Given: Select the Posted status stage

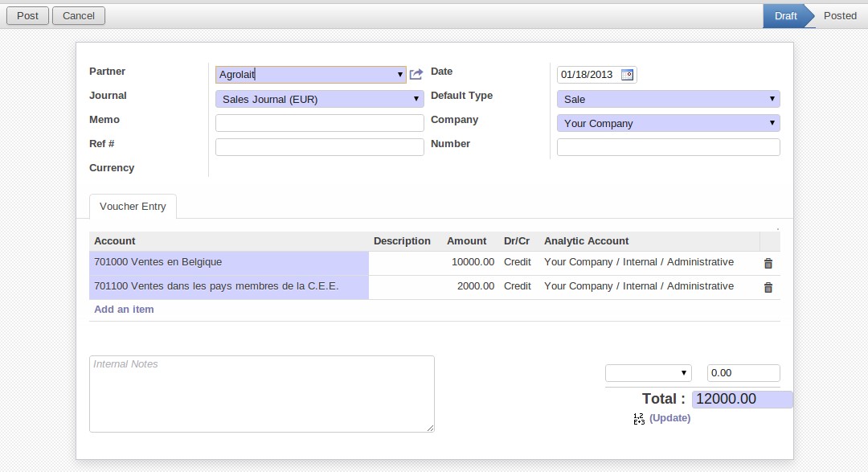Looking at the screenshot, I should click(840, 15).
